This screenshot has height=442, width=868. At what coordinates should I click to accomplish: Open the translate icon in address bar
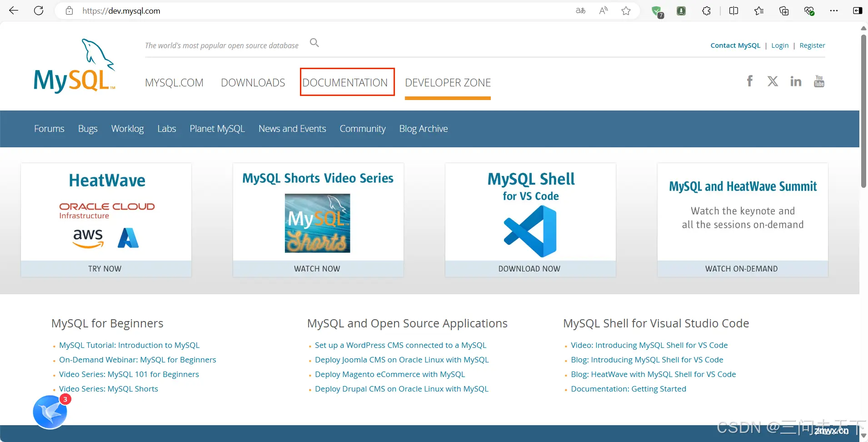(x=580, y=10)
